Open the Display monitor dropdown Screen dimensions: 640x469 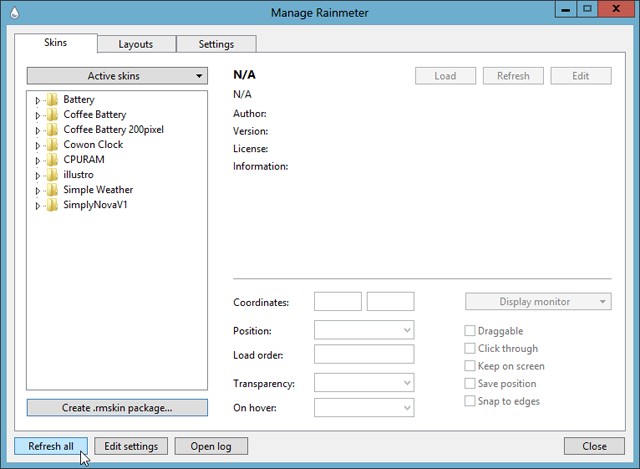pos(538,302)
